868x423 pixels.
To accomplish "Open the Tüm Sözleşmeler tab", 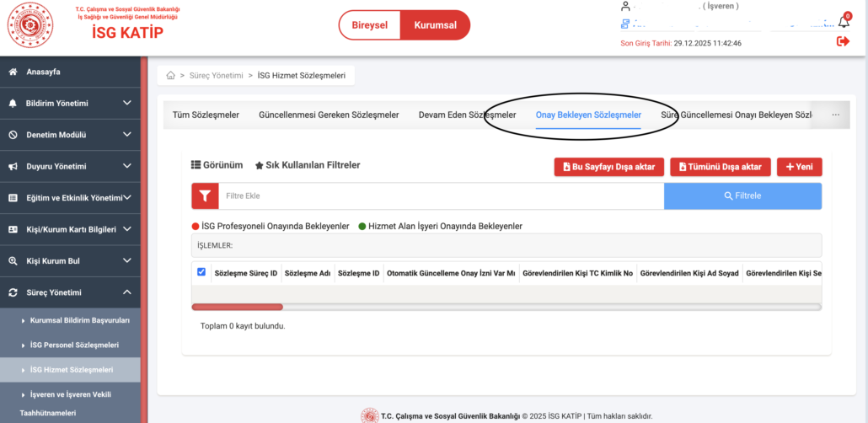I will tap(206, 115).
